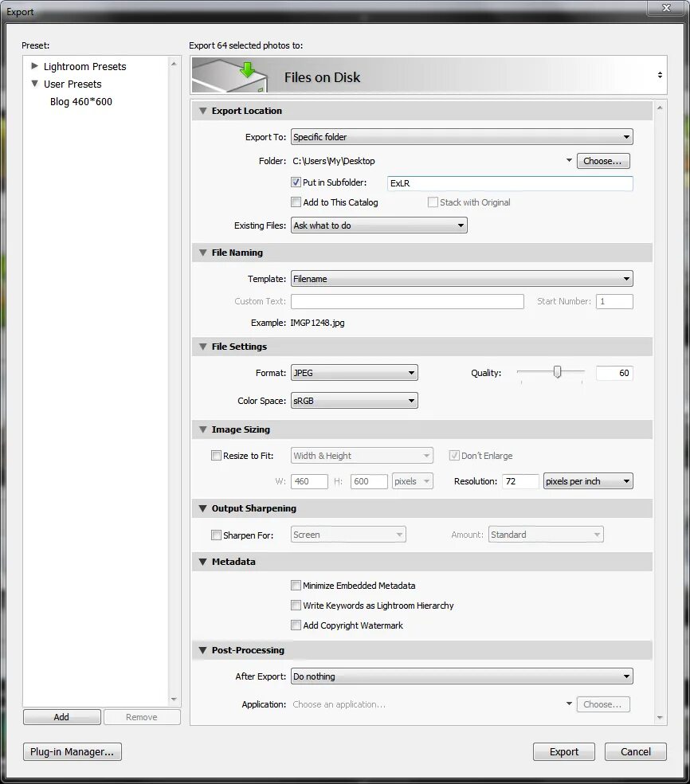Click the settings panel scroll up arrow

pyautogui.click(x=660, y=108)
